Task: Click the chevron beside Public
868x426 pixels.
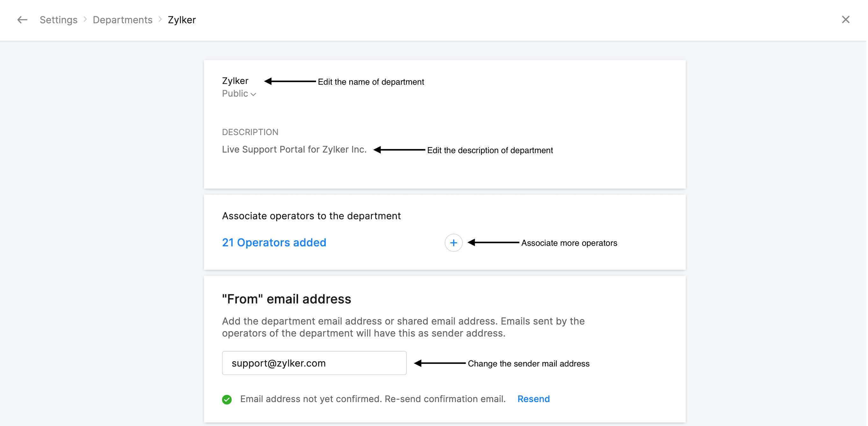Action: [x=253, y=95]
